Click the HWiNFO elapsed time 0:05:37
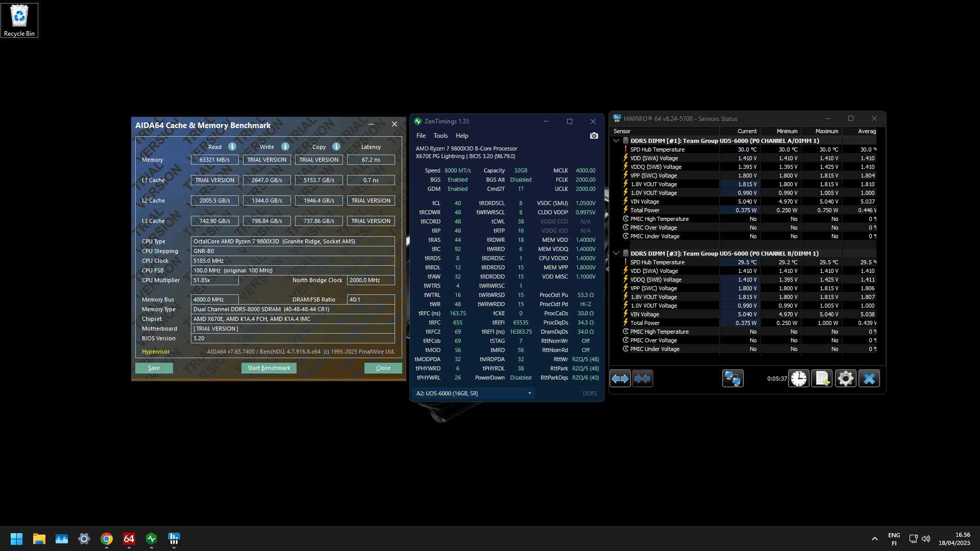Viewport: 980px width, 551px height. (x=777, y=379)
